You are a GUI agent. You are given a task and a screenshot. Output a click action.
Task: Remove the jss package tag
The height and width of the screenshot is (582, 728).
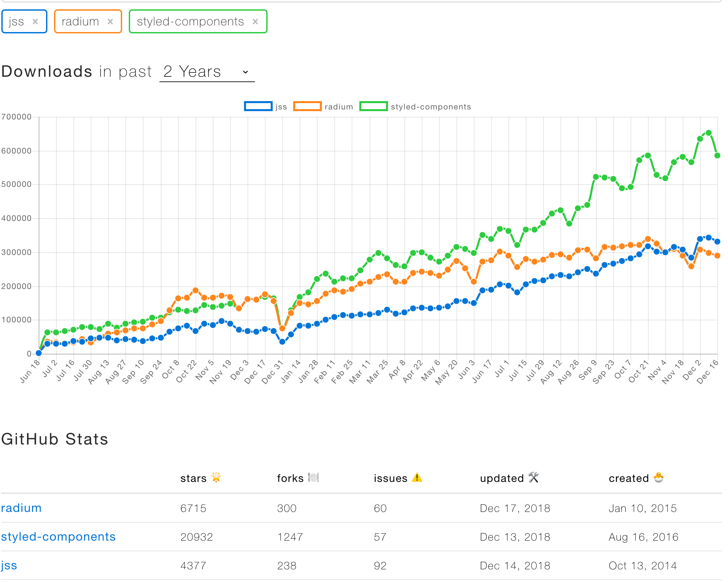[x=35, y=22]
